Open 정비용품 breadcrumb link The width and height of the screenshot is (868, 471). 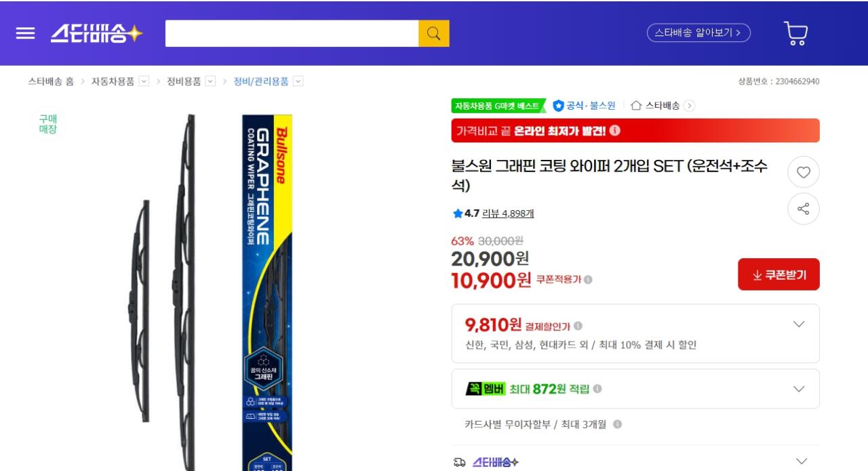point(184,81)
